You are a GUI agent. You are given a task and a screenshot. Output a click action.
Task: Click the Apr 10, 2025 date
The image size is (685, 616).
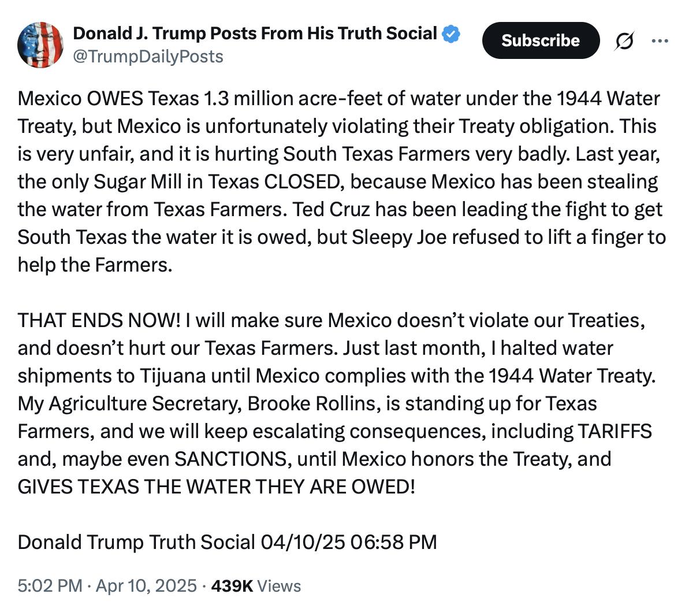146,586
